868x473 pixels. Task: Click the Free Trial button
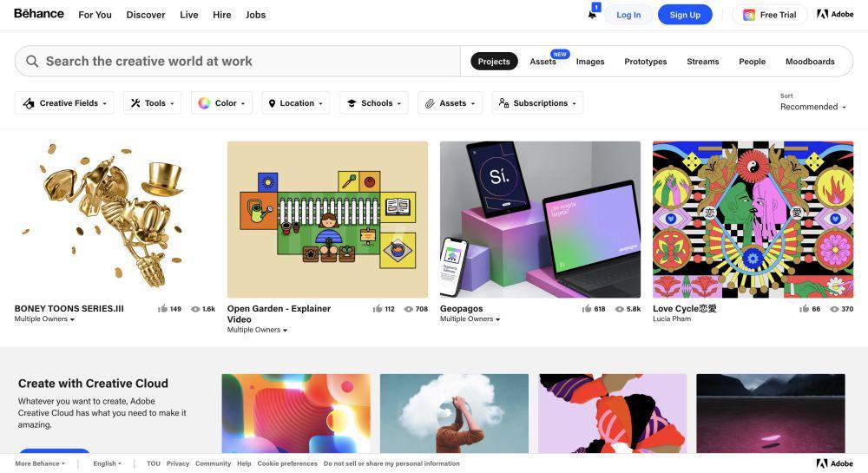(x=769, y=15)
